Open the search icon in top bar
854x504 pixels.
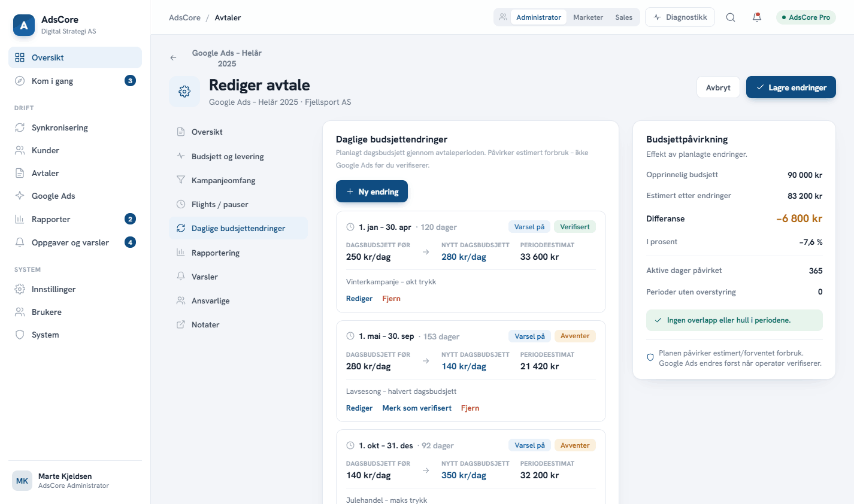click(731, 17)
